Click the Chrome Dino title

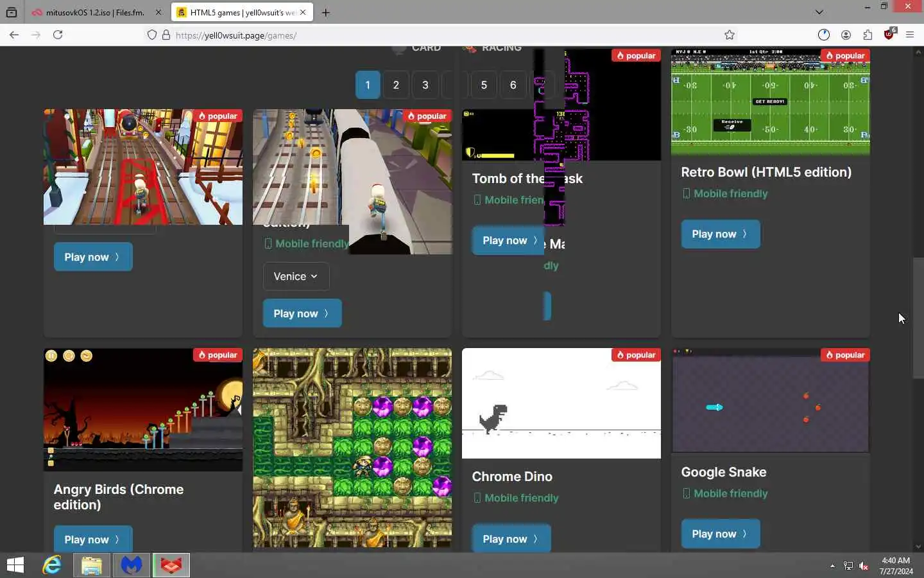[512, 477]
